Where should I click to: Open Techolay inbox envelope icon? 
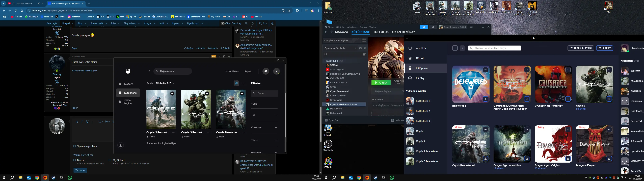coord(246,23)
